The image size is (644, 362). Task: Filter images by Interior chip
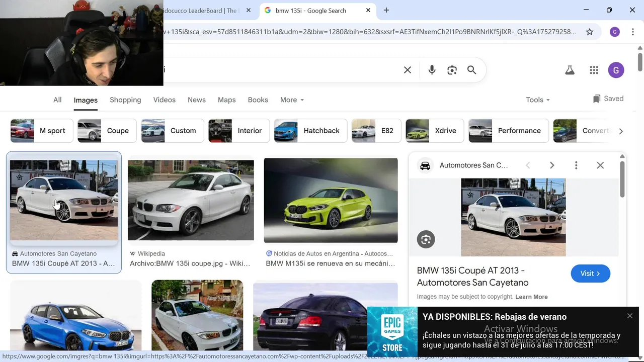click(x=239, y=131)
